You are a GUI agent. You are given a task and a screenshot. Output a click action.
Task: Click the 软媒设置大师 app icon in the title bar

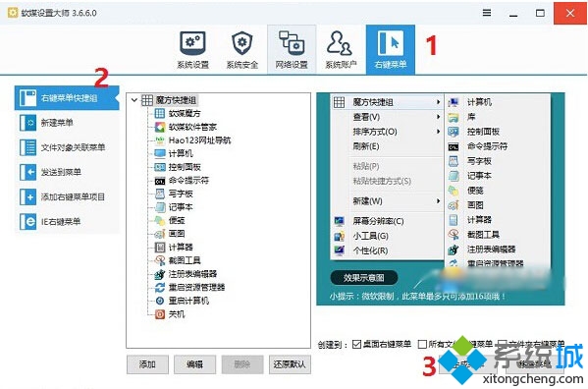pyautogui.click(x=13, y=13)
